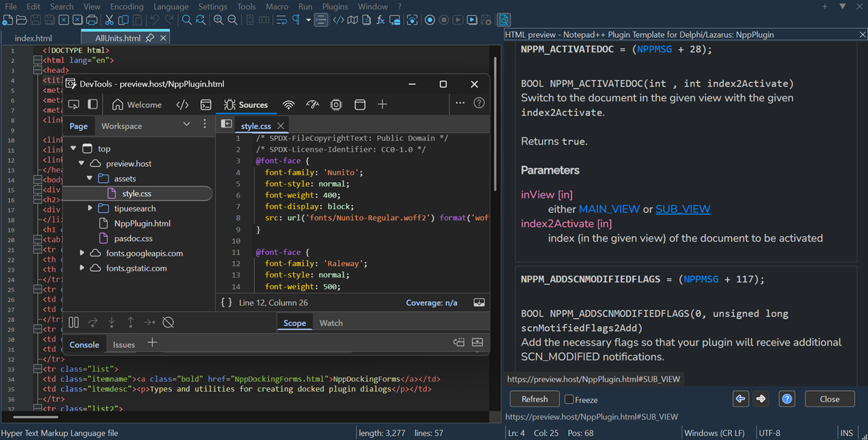Click the Zoom In magnifier in Notepad++ toolbar
This screenshot has width=868, height=440.
[x=218, y=20]
